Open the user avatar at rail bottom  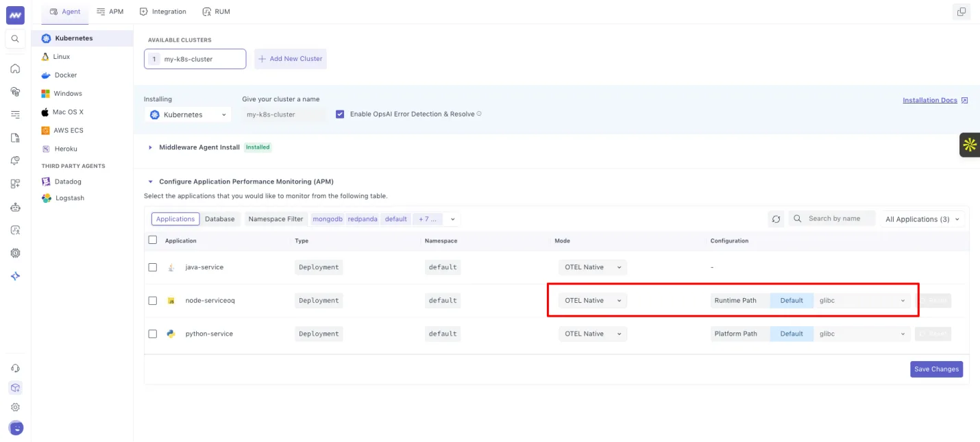point(15,428)
